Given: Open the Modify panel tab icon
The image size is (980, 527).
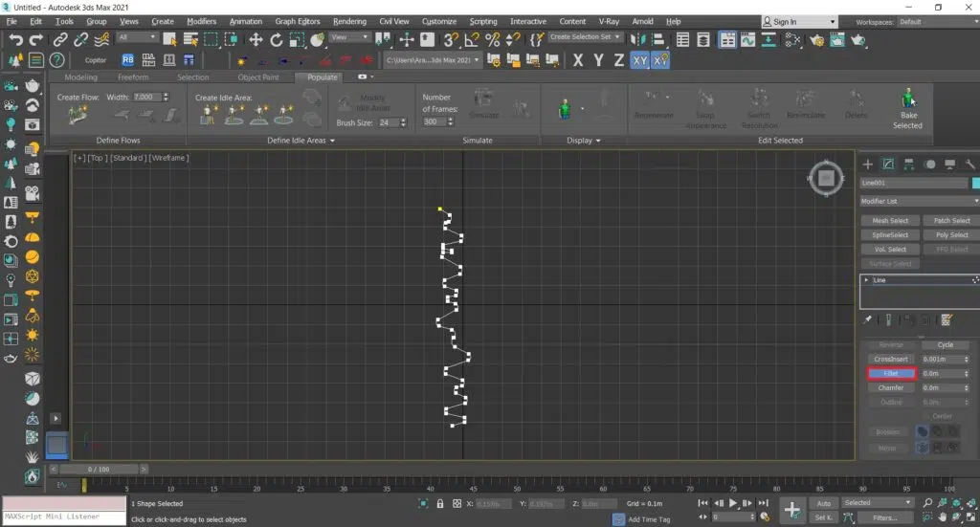Looking at the screenshot, I should [x=888, y=165].
